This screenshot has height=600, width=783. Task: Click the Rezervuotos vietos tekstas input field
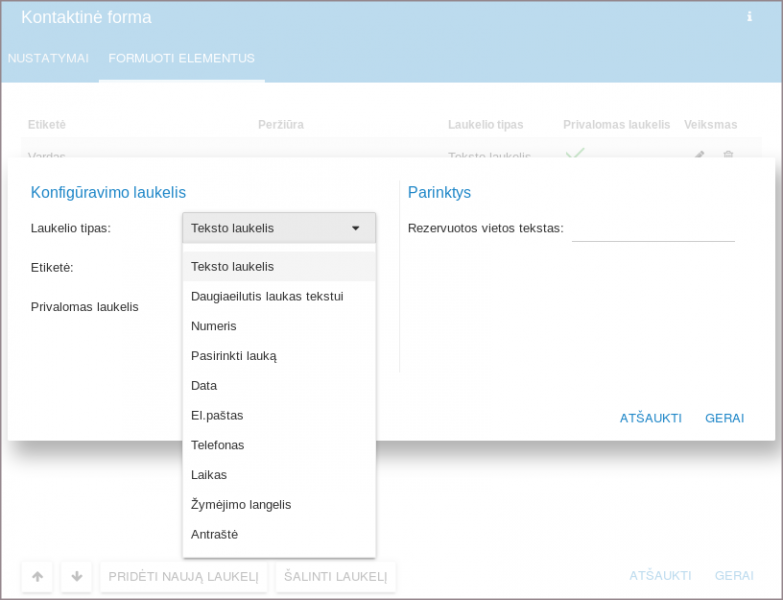652,229
